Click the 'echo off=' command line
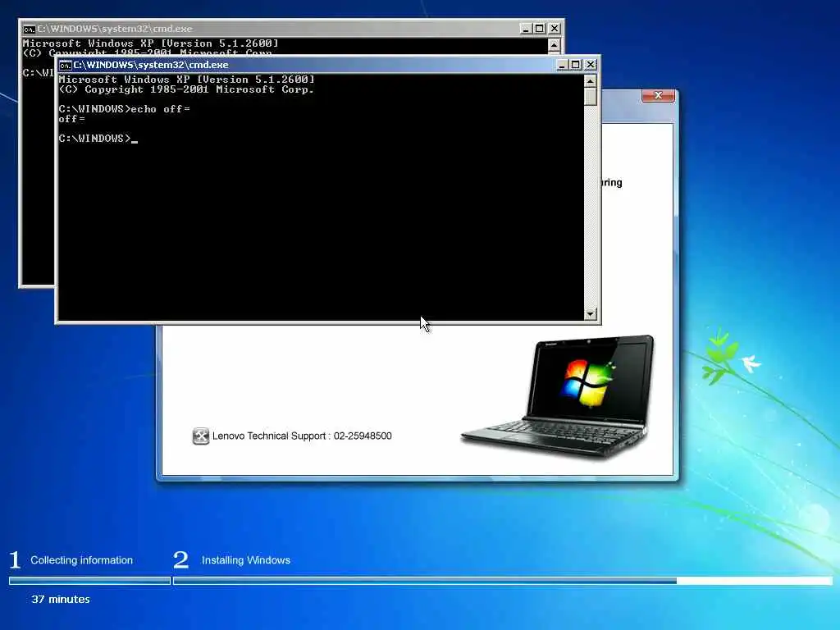 click(125, 109)
